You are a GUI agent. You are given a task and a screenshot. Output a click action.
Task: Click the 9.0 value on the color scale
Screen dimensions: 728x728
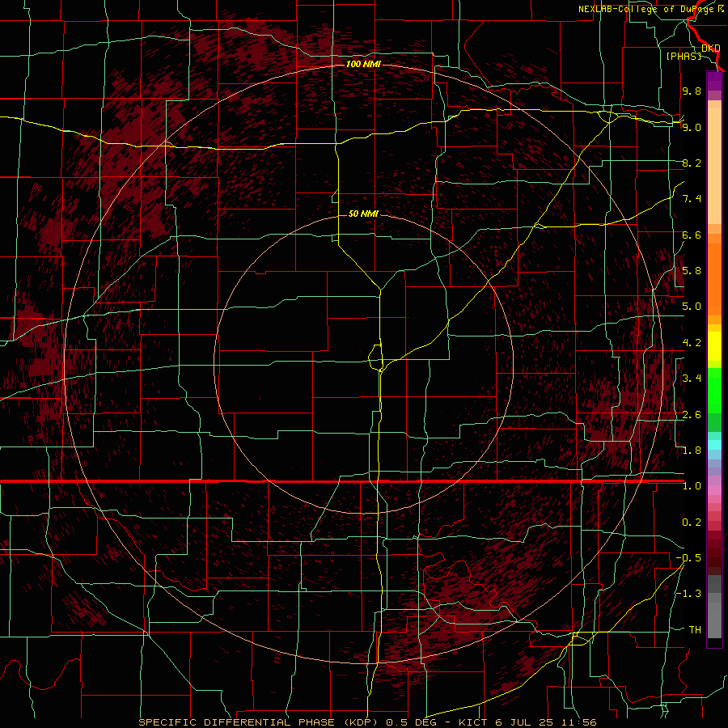(x=692, y=127)
